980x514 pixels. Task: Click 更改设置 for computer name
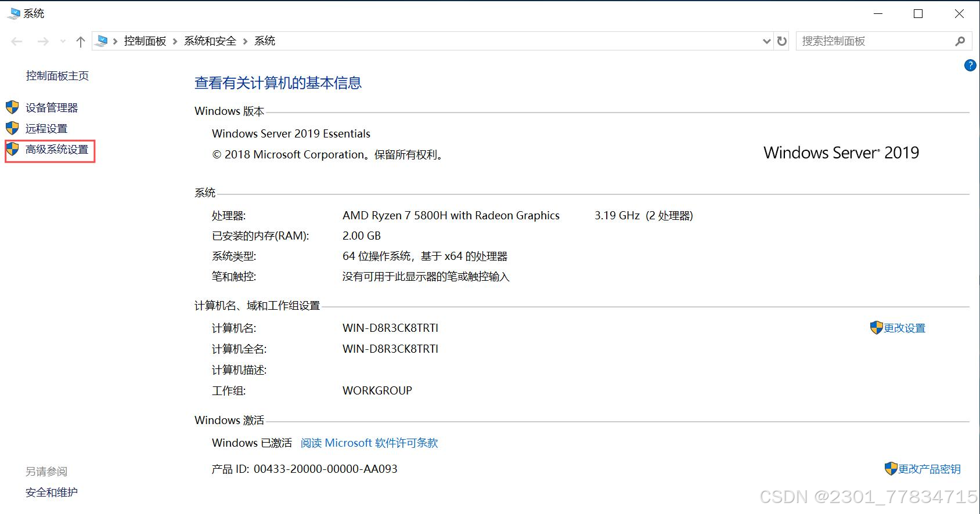905,328
